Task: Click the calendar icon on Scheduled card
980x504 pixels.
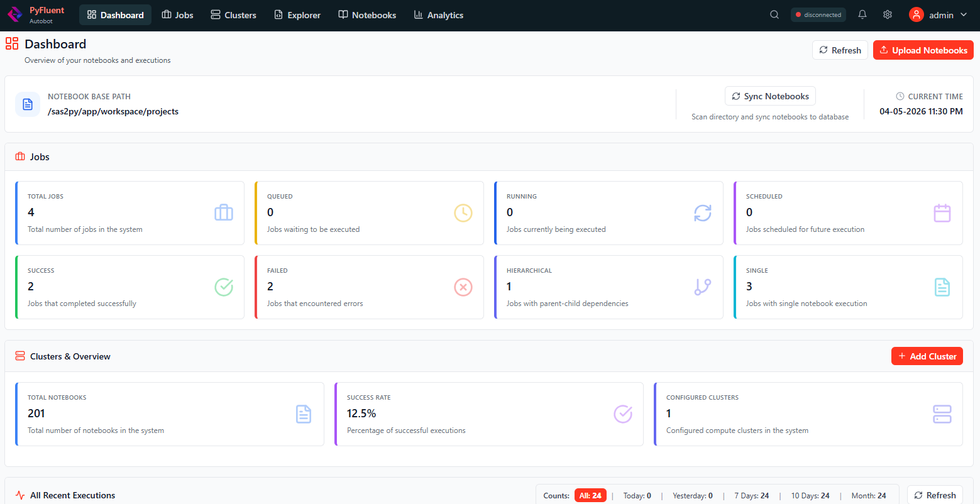Action: pyautogui.click(x=942, y=213)
